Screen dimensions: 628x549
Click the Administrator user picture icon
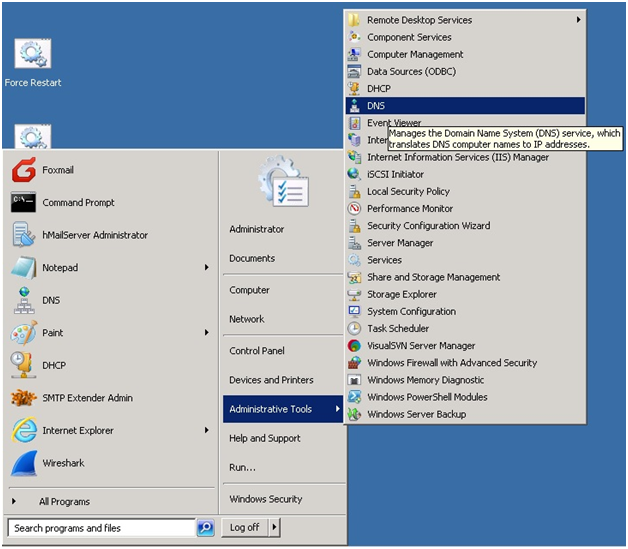click(284, 181)
